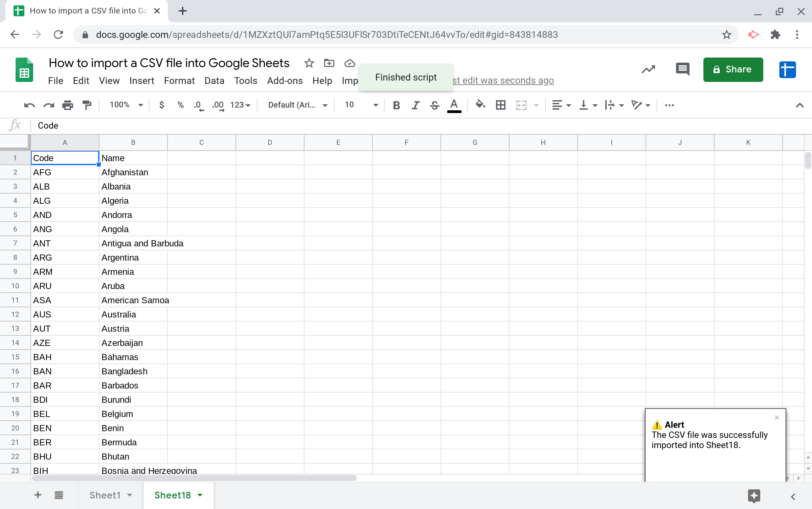The image size is (812, 509).
Task: Open the Explore icon at bottom right
Action: tap(754, 496)
